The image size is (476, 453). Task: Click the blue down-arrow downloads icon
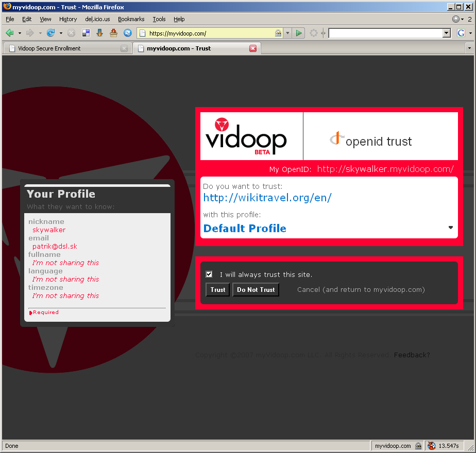click(x=99, y=33)
